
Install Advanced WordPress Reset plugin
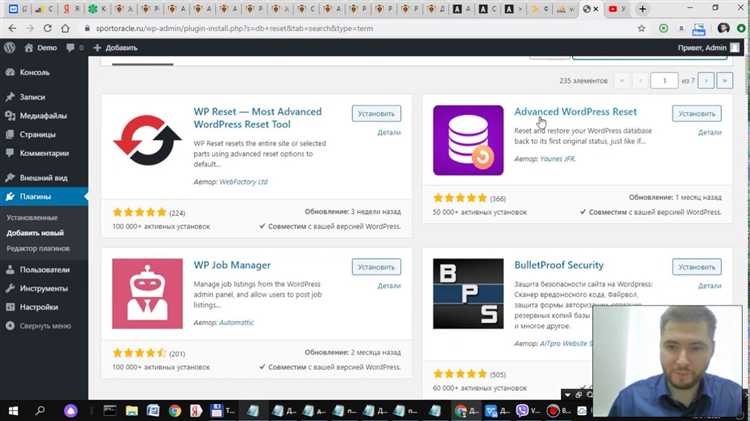[x=696, y=114]
